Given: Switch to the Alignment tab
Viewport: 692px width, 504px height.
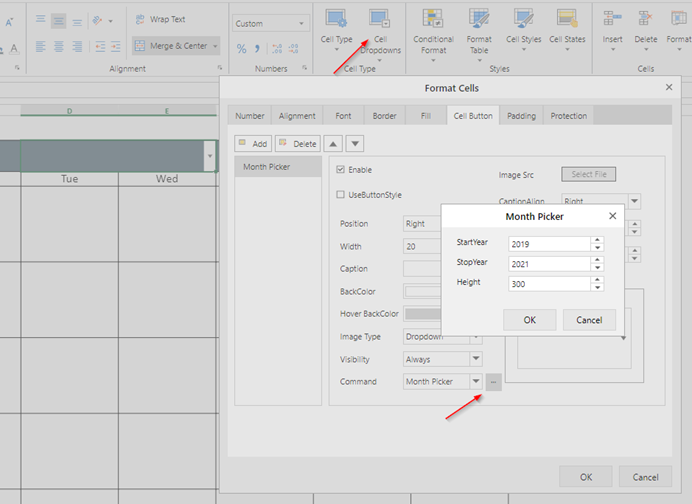Looking at the screenshot, I should [297, 116].
